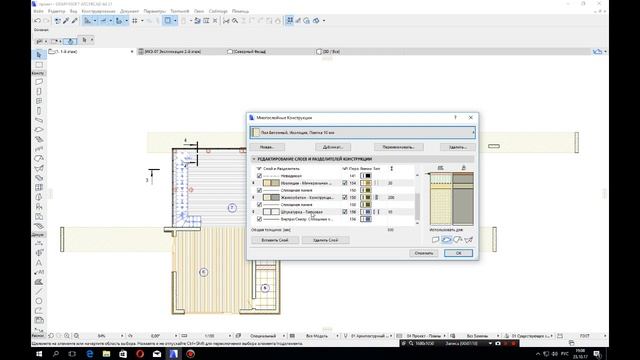Screen dimensions: 640x360
Task: Click the Duplicate button in the dialog
Action: tap(333, 147)
